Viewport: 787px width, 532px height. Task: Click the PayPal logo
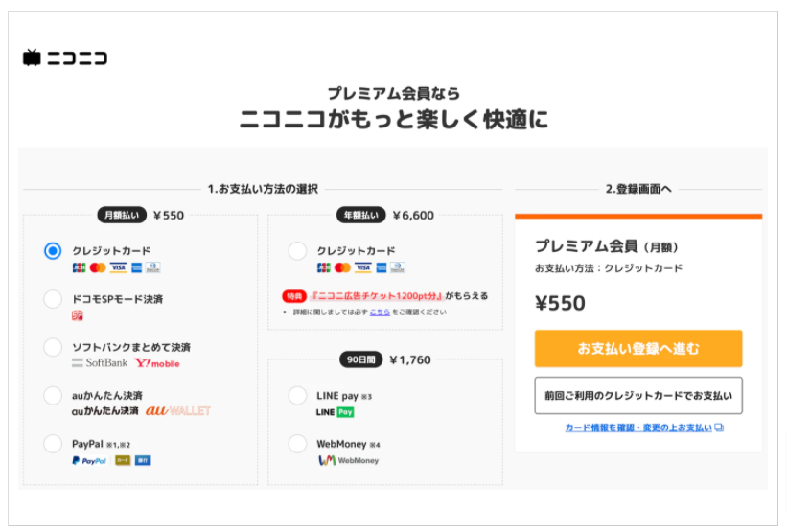point(89,460)
